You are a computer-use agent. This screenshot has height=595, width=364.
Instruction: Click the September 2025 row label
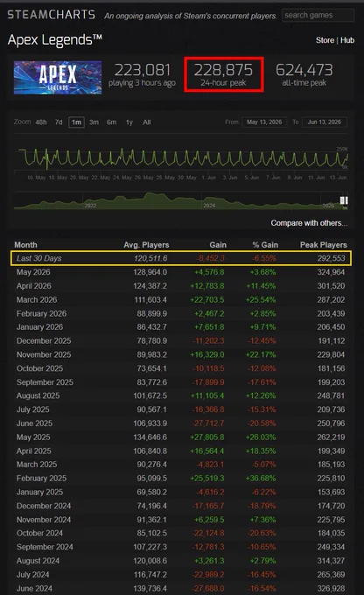(45, 382)
